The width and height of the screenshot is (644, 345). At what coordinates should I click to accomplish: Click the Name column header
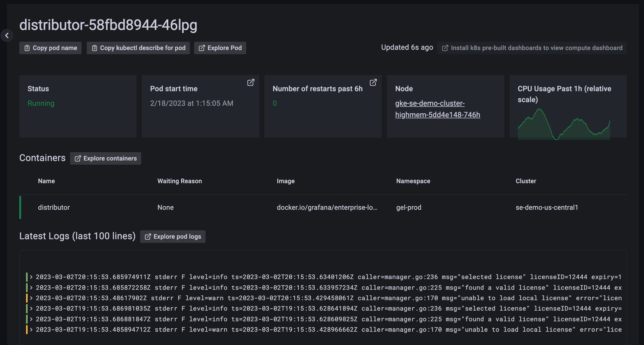click(x=46, y=181)
